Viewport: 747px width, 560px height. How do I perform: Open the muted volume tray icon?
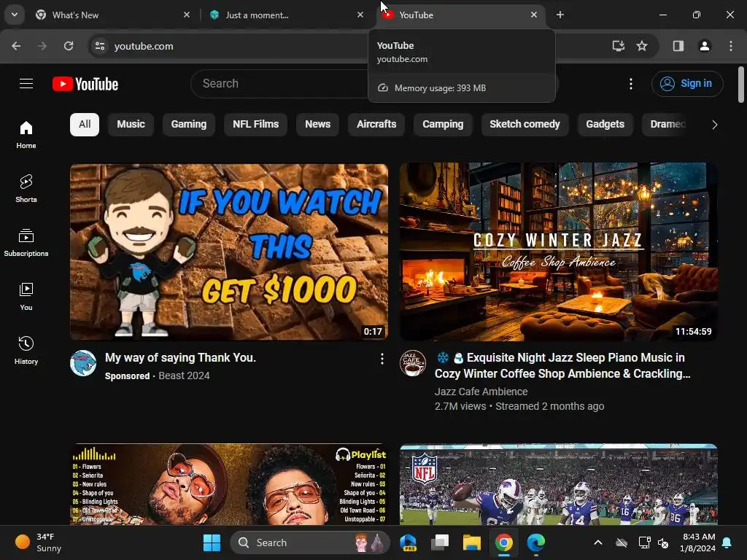(663, 542)
